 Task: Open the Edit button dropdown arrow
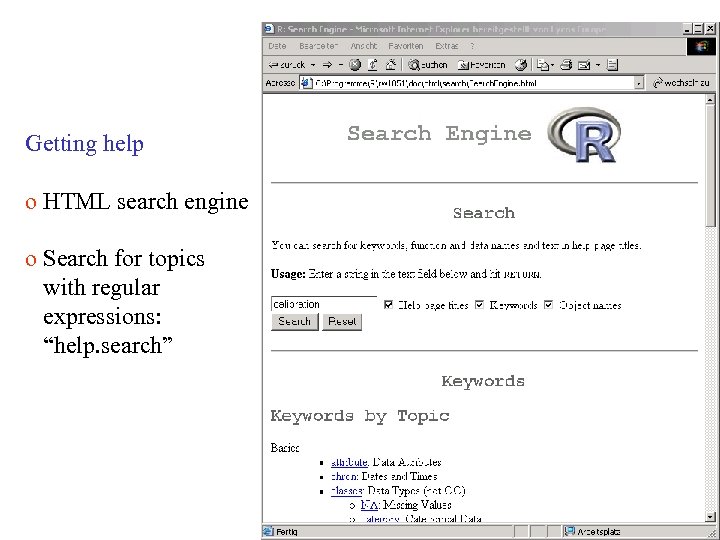tap(598, 65)
